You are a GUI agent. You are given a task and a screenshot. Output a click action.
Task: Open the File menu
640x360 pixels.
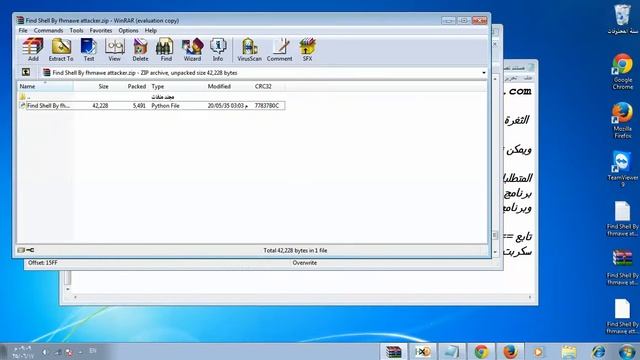23,31
